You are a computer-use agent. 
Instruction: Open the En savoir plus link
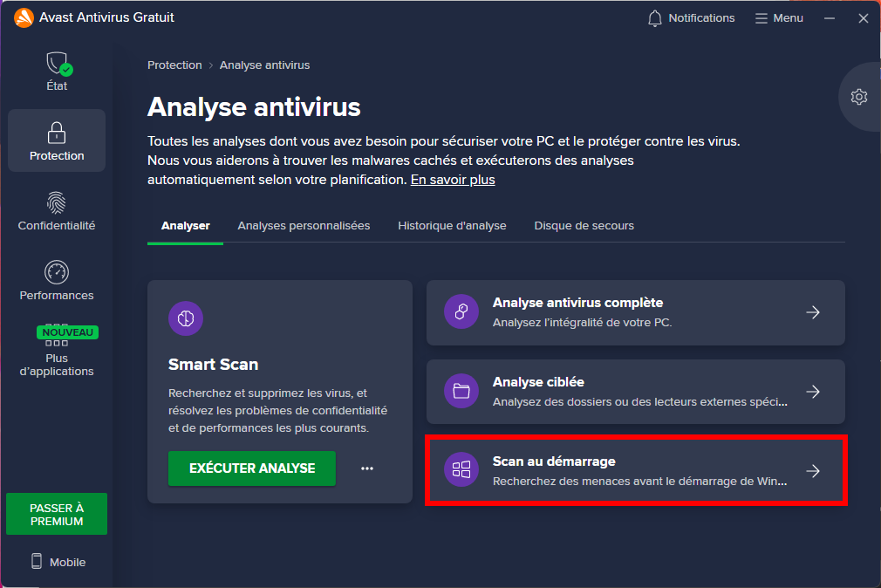pyautogui.click(x=453, y=180)
